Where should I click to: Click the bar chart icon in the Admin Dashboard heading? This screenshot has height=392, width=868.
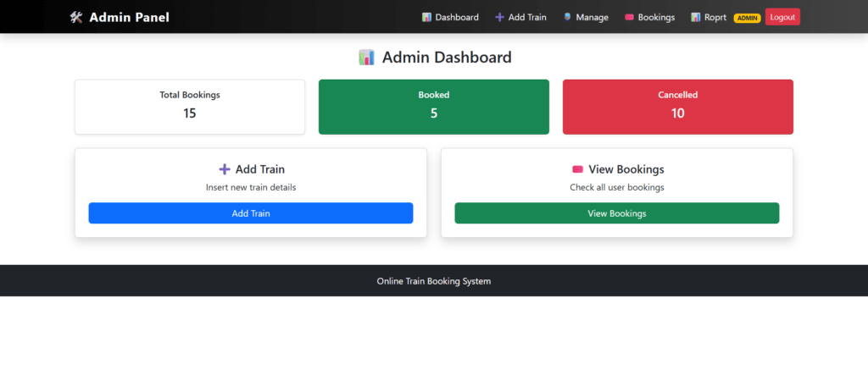[366, 57]
